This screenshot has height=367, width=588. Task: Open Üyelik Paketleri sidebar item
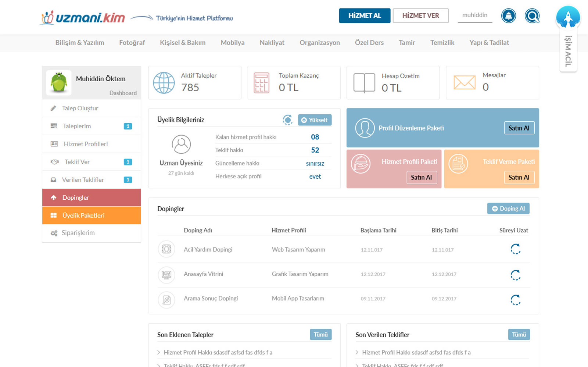[x=92, y=215]
